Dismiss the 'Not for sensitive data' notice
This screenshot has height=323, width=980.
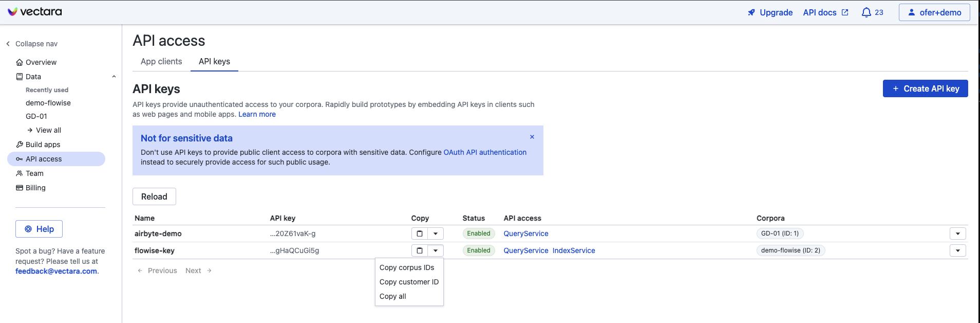coord(532,137)
